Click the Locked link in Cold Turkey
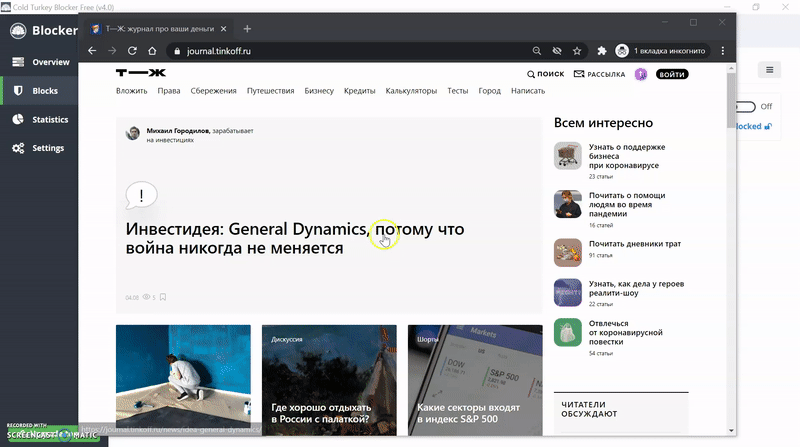800x447 pixels. [x=754, y=126]
